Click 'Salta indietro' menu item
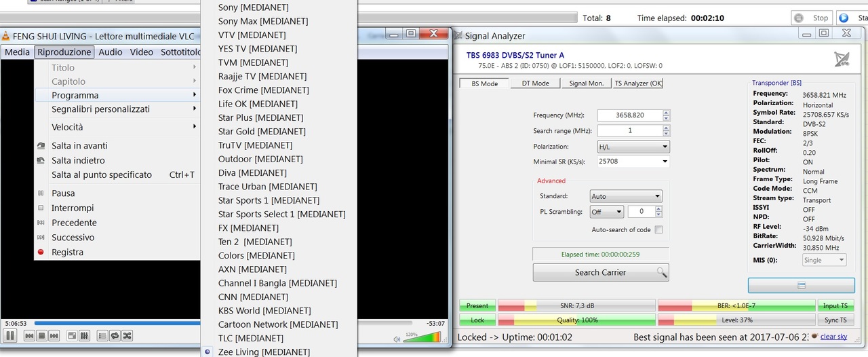Screen dimensions: 868x357 (x=117, y=161)
